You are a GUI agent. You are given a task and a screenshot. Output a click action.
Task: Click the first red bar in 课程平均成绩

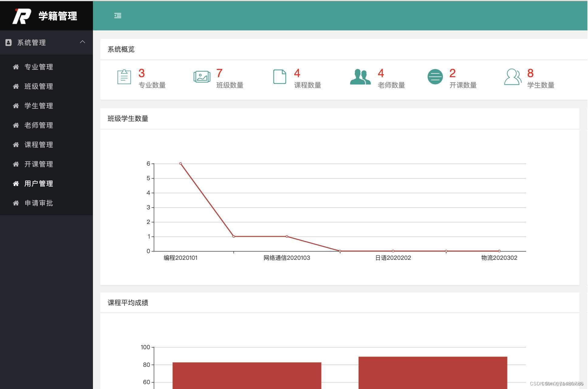[247, 375]
